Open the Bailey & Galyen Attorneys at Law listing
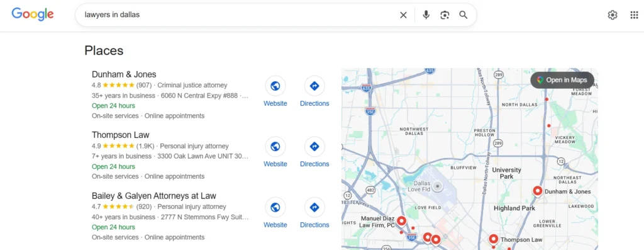Image resolution: width=644 pixels, height=250 pixels. (153, 196)
